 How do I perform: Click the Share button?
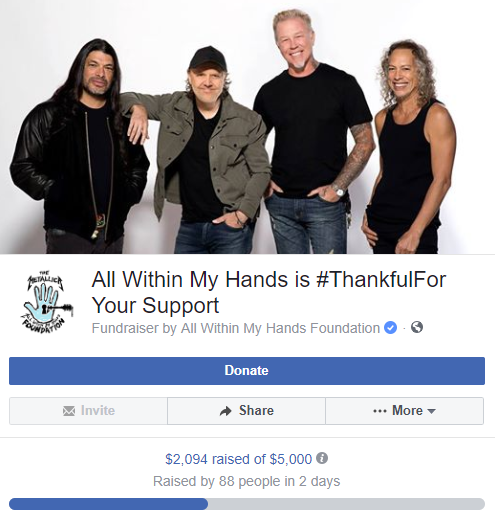point(246,411)
